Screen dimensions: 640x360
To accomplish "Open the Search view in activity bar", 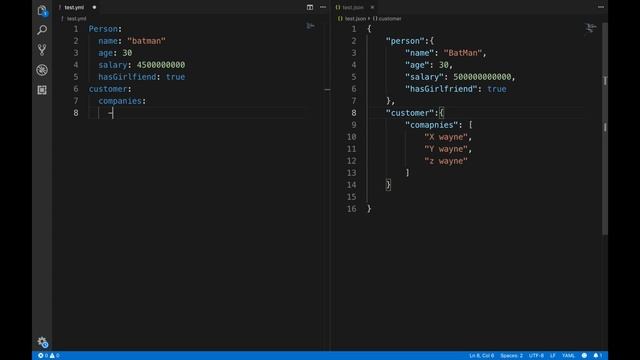I will [x=42, y=30].
